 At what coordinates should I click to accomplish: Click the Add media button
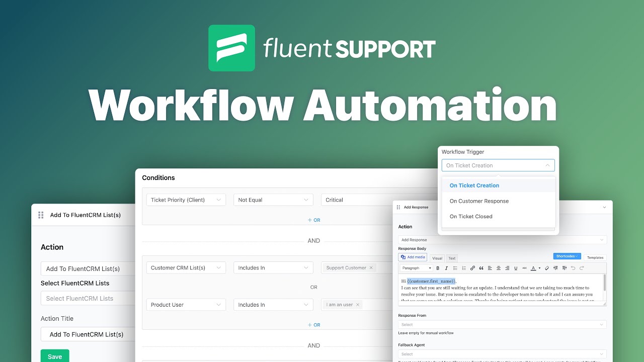(413, 257)
